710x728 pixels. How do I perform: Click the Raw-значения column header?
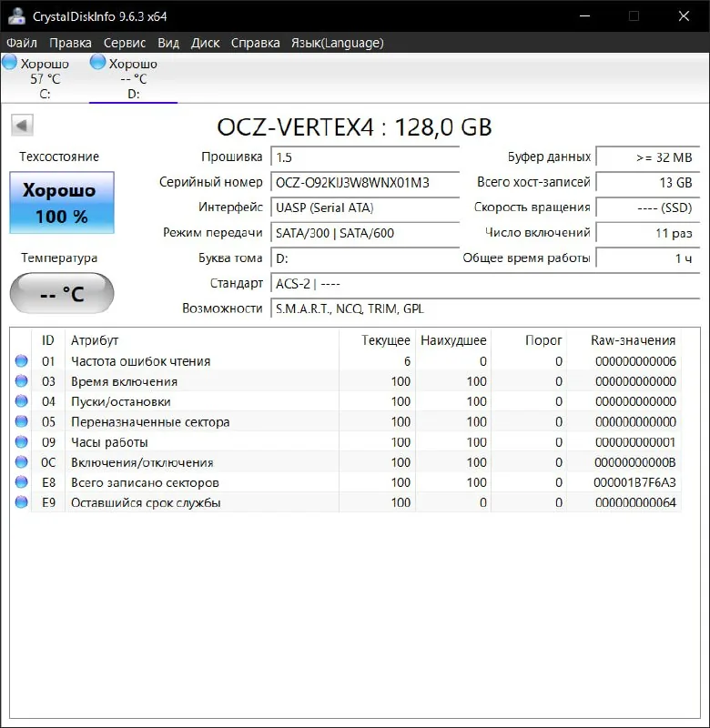tap(633, 340)
